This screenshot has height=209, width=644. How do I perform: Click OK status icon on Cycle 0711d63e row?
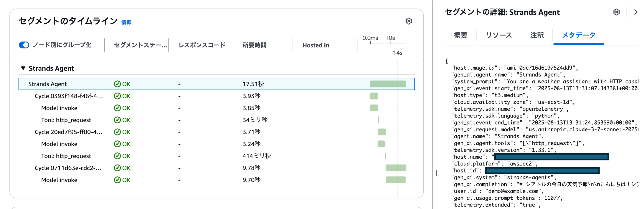[117, 168]
